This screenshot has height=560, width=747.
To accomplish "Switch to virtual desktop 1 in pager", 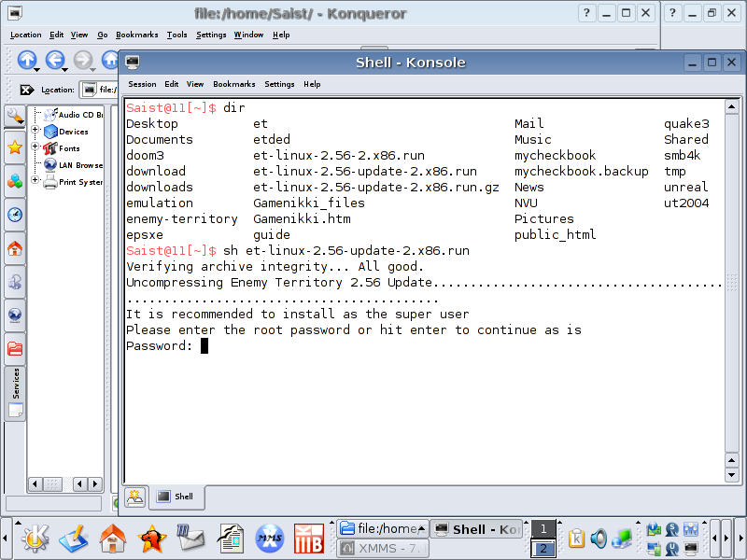I will (x=543, y=529).
